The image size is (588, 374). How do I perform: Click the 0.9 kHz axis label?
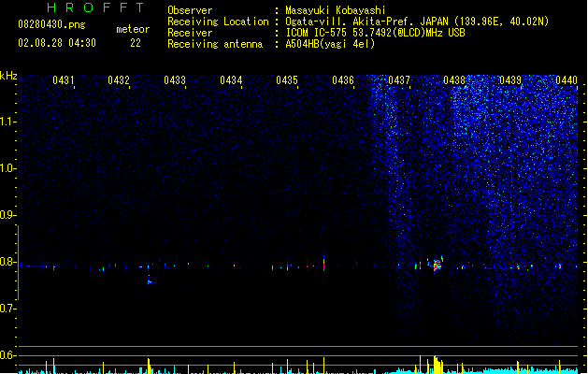[x=7, y=215]
